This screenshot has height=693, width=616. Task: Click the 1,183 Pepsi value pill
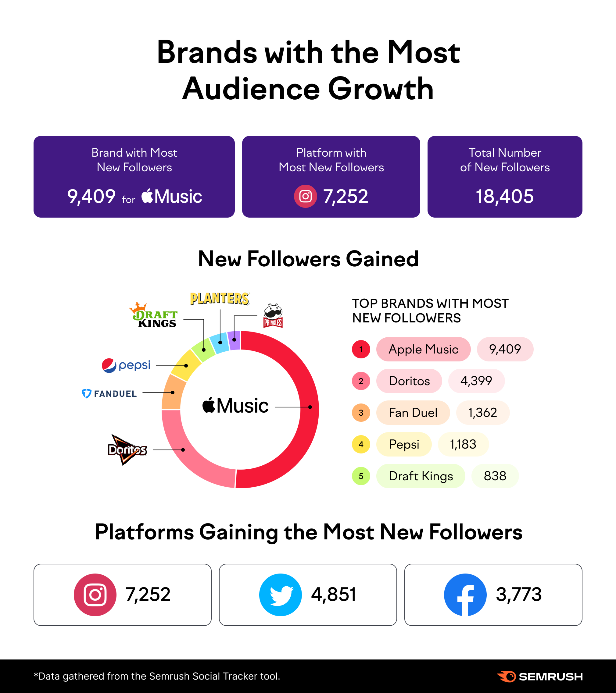[463, 444]
